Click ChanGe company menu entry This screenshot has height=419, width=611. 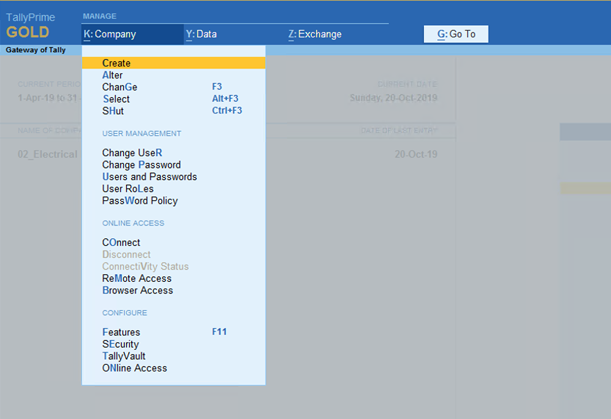[x=119, y=87]
